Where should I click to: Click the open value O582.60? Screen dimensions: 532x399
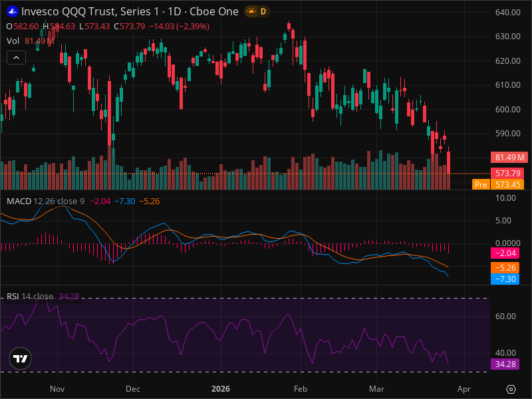coord(23,27)
